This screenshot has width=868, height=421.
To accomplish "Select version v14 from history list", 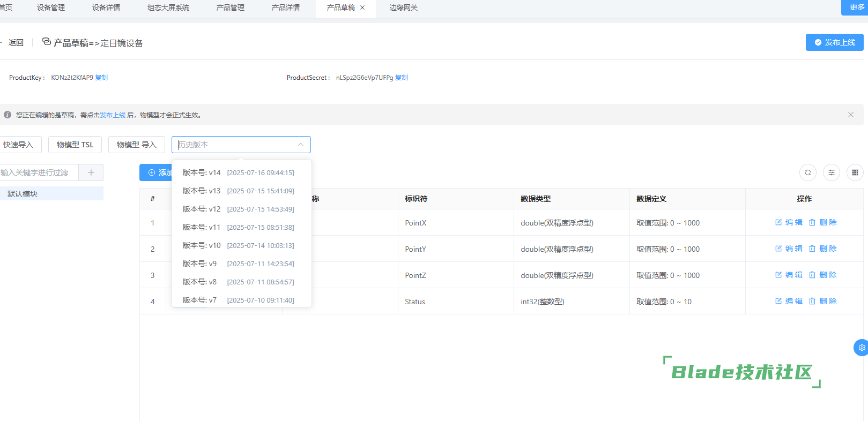I will (x=238, y=172).
